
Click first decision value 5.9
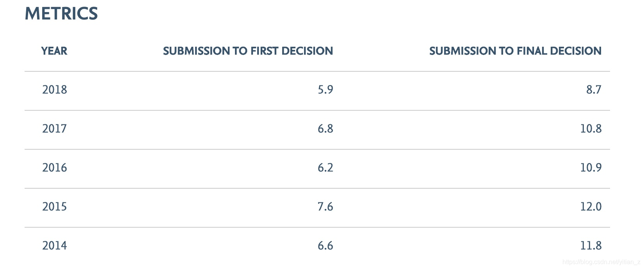pyautogui.click(x=325, y=90)
